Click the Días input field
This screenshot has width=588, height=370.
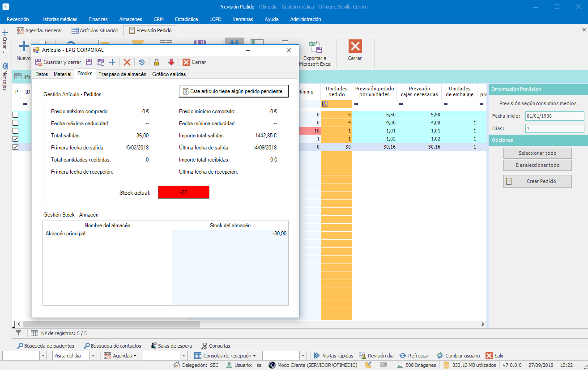point(555,128)
